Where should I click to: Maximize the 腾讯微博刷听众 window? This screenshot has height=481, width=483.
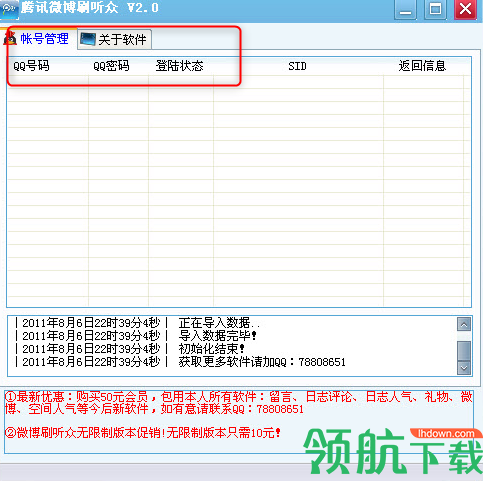pyautogui.click(x=435, y=10)
